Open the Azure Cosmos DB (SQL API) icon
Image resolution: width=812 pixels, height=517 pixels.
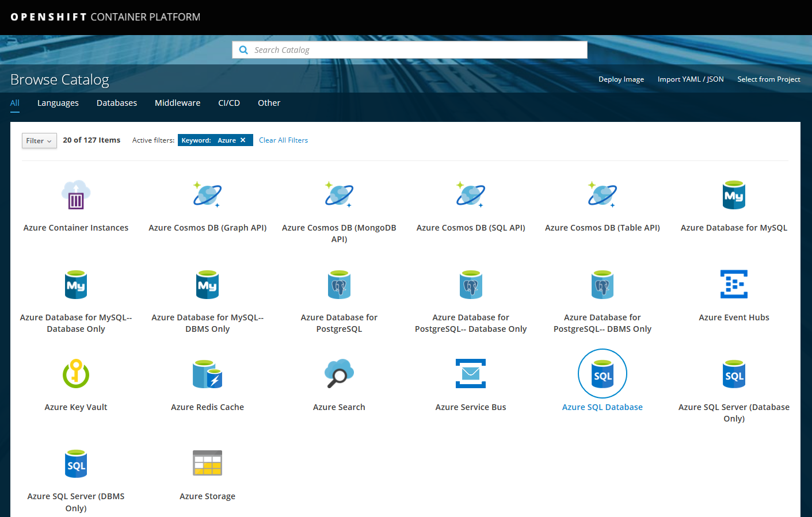pyautogui.click(x=471, y=195)
